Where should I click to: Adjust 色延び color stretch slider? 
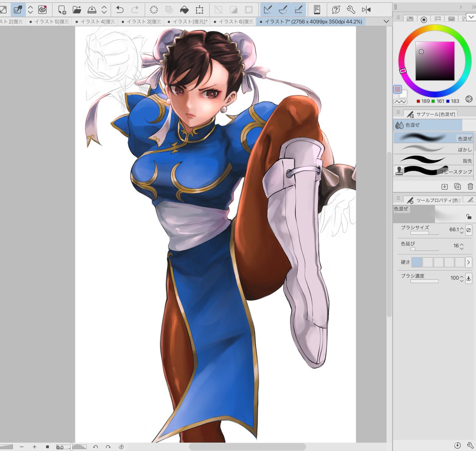pos(424,249)
